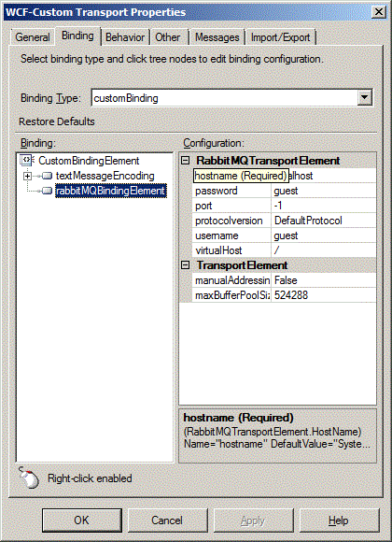Close the WCF-Custom Transport Properties dialog
The width and height of the screenshot is (392, 542).
tap(379, 12)
